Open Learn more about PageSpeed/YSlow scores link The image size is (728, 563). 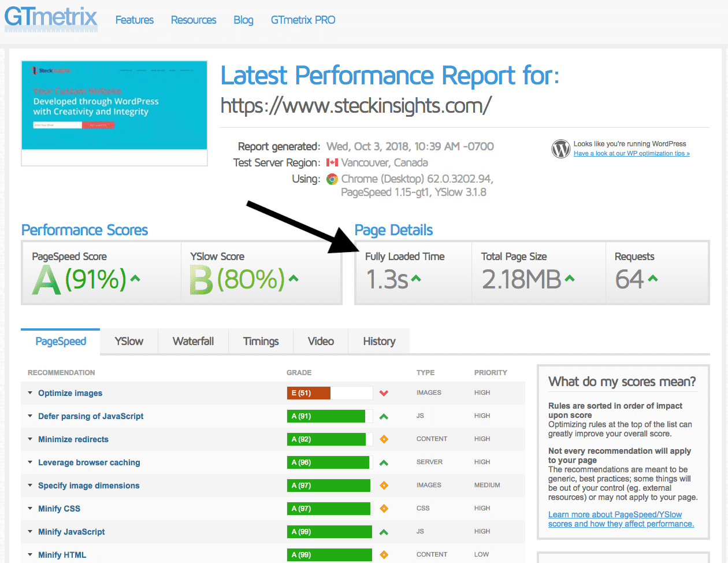pos(621,519)
